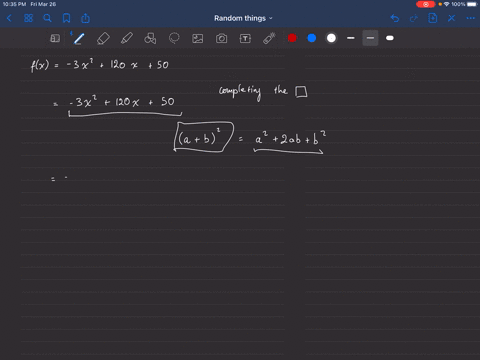The width and height of the screenshot is (480, 360).
Task: Open the more options ellipsis menu
Action: tap(471, 18)
